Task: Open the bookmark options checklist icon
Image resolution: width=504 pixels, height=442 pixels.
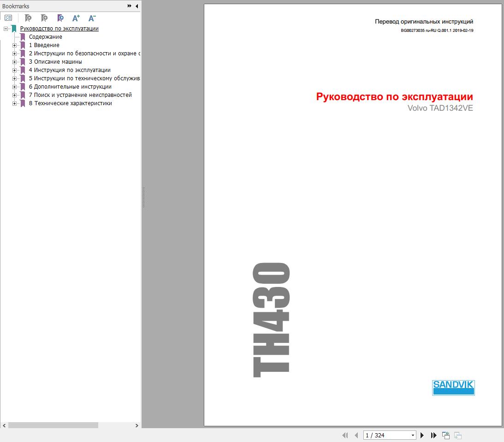Action: pyautogui.click(x=8, y=18)
